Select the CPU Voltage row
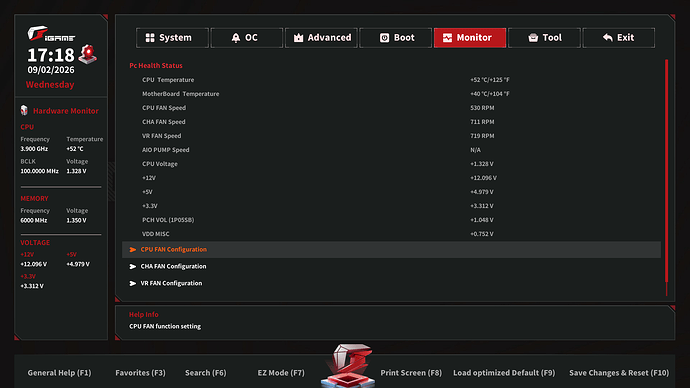This screenshot has width=690, height=388. [391, 164]
